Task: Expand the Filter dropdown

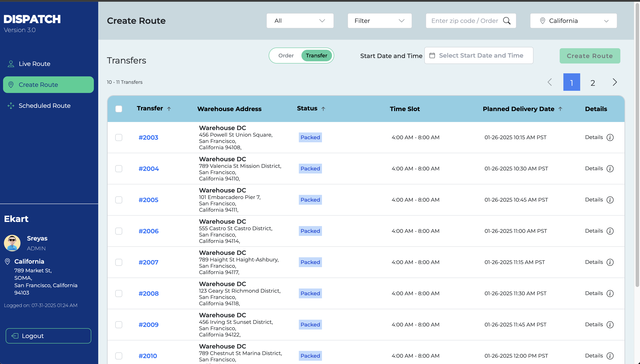Action: [x=379, y=21]
